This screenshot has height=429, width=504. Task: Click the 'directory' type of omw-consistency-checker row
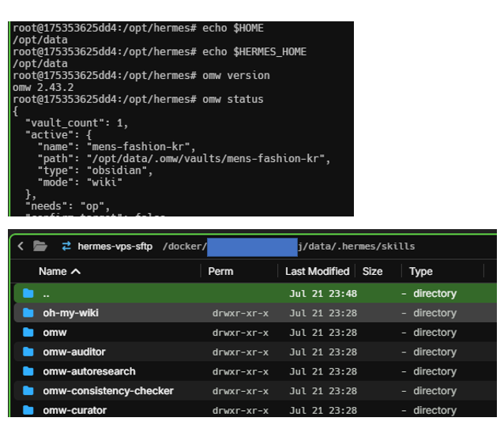point(435,391)
